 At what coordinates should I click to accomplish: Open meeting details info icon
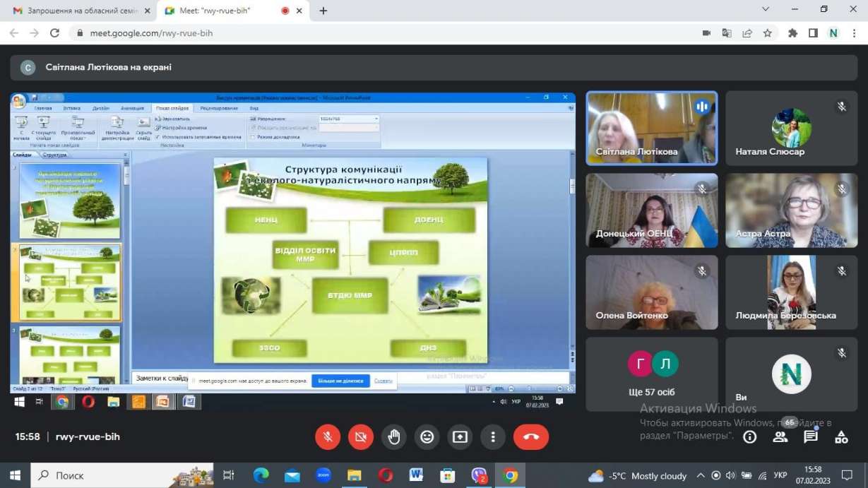pos(750,437)
